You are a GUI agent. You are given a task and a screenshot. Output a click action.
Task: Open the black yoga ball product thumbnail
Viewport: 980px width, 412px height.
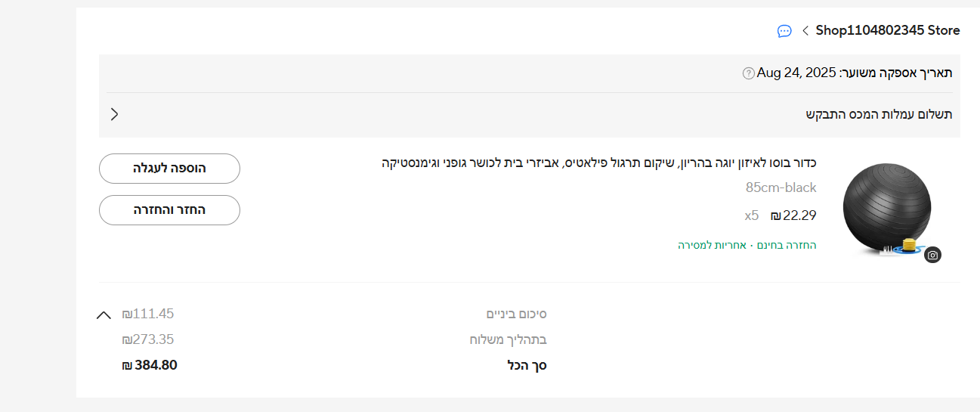(886, 207)
